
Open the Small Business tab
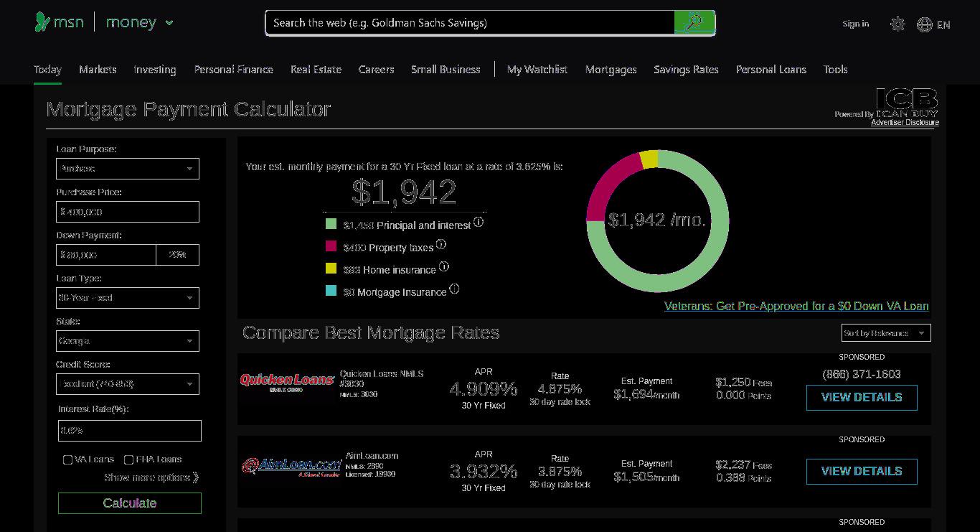[x=446, y=70]
